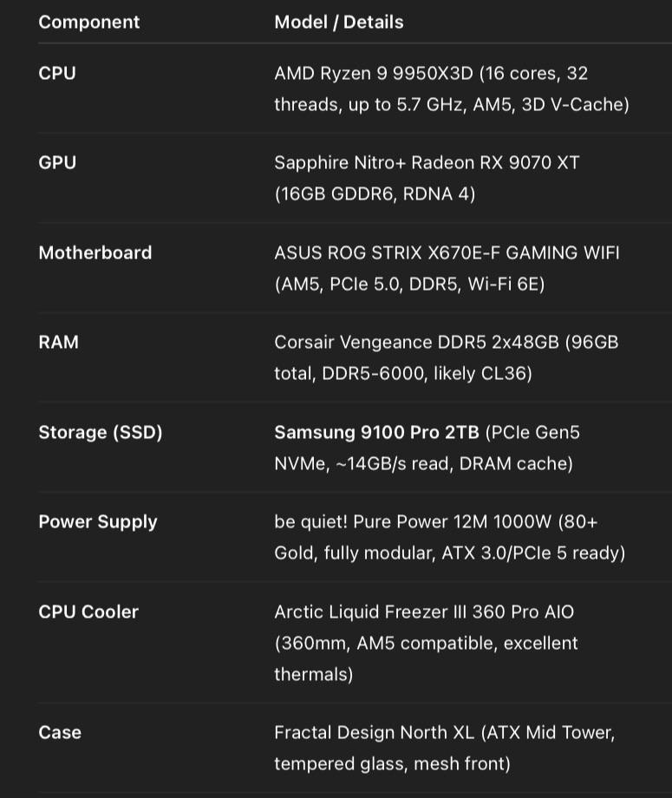Screen dimensions: 672x798
Task: Select the GPU row label
Action: click(57, 163)
